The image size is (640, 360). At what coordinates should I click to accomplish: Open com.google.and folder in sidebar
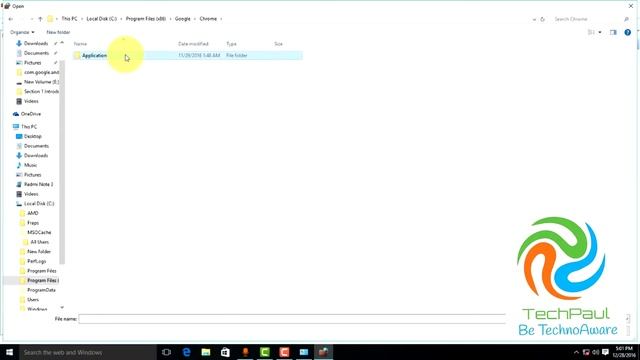click(41, 72)
